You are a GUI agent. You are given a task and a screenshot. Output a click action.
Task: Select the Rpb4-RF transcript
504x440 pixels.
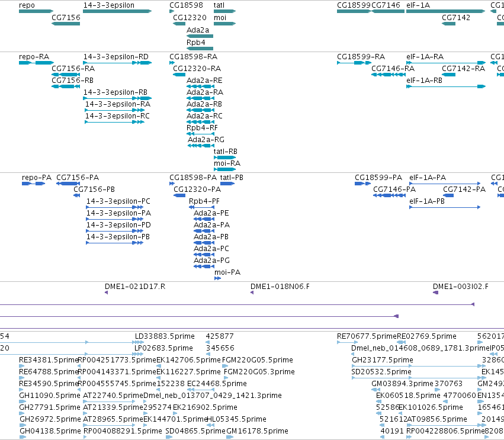[201, 134]
